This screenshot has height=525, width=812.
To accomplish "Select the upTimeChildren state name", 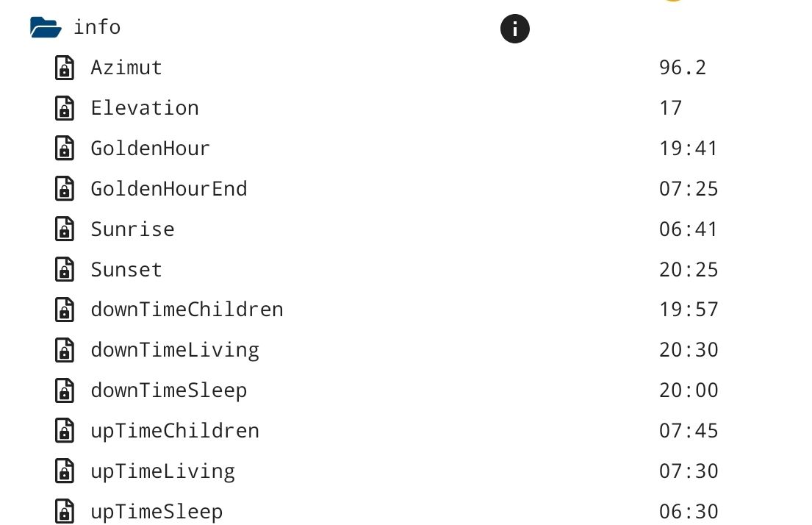I will point(175,431).
